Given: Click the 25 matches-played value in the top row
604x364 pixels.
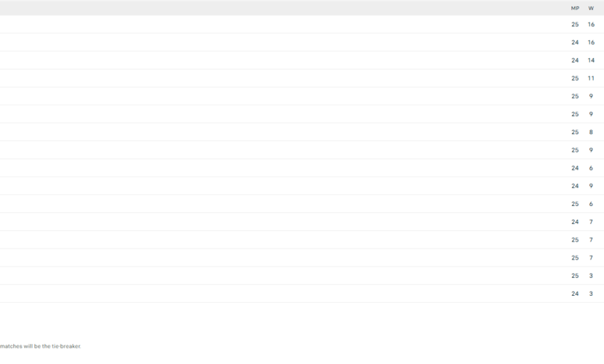Looking at the screenshot, I should click(x=575, y=25).
